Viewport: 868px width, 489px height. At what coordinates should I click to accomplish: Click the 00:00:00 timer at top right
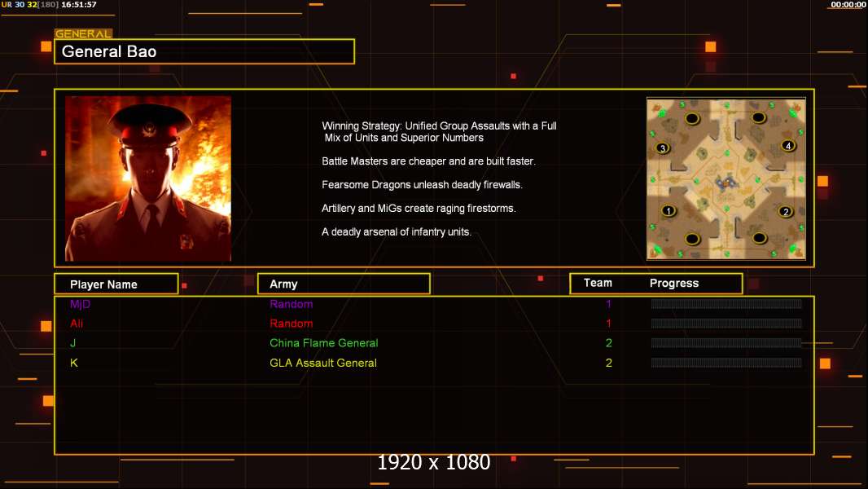pyautogui.click(x=848, y=4)
